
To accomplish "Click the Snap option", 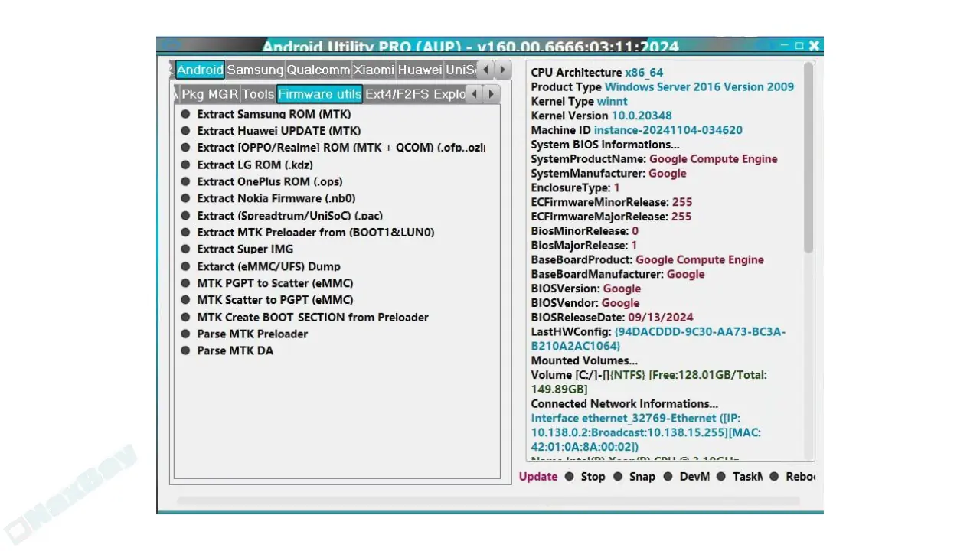I will (x=635, y=476).
